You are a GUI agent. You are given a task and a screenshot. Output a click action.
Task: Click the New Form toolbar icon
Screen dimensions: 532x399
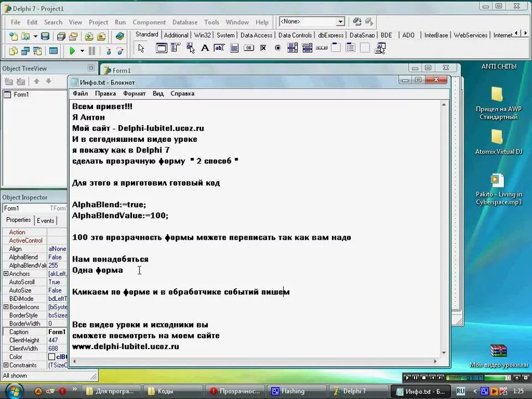54,51
